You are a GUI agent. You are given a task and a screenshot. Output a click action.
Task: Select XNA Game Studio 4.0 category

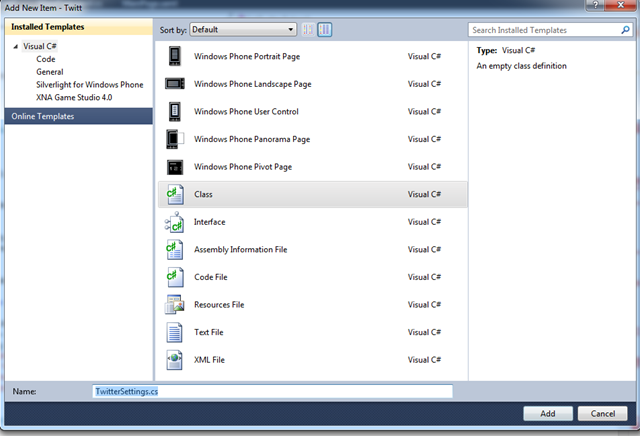74,97
